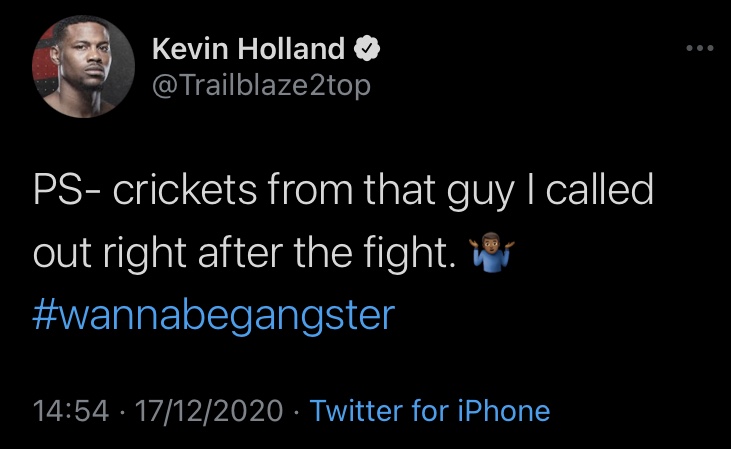Open the three-dot more options menu
This screenshot has height=449, width=731.
700,48
